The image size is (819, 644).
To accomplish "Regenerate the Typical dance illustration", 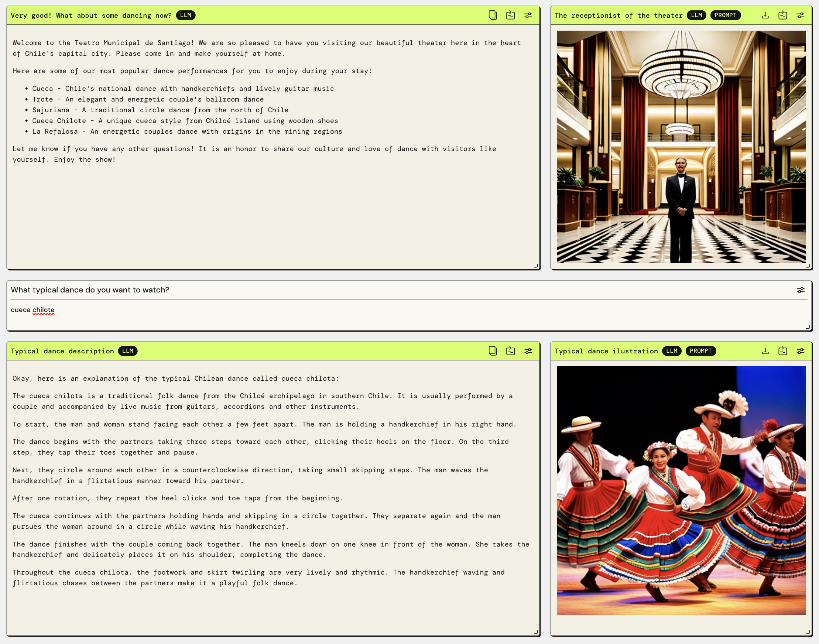I will coord(783,351).
